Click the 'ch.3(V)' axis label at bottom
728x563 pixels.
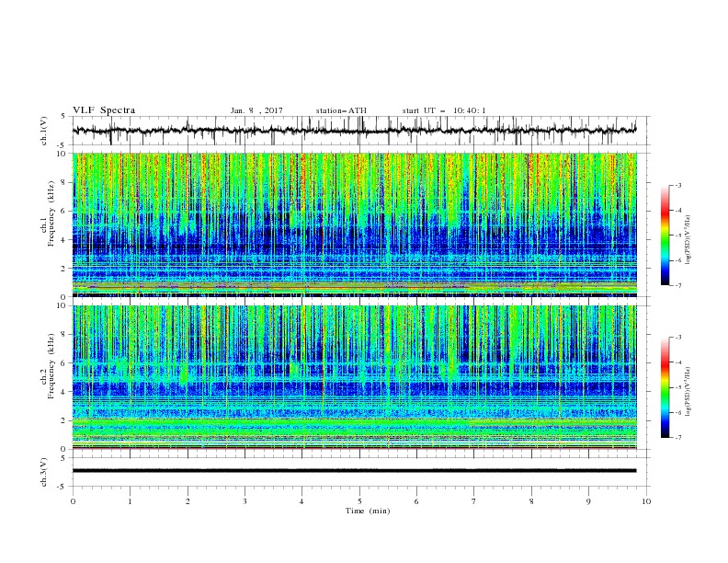[44, 472]
